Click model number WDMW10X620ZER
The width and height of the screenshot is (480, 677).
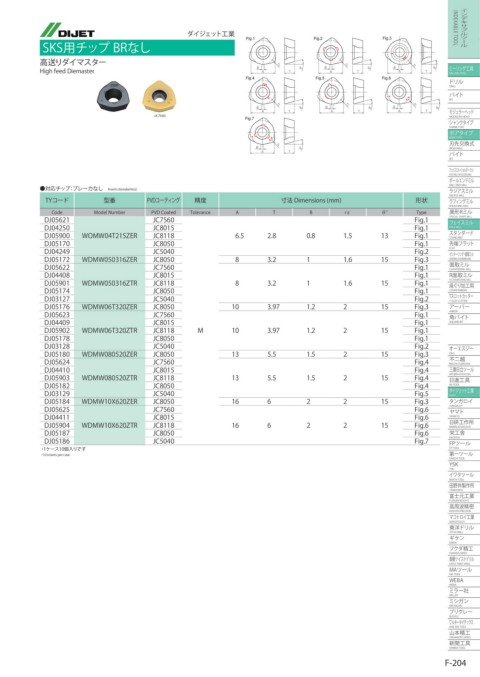[110, 402]
